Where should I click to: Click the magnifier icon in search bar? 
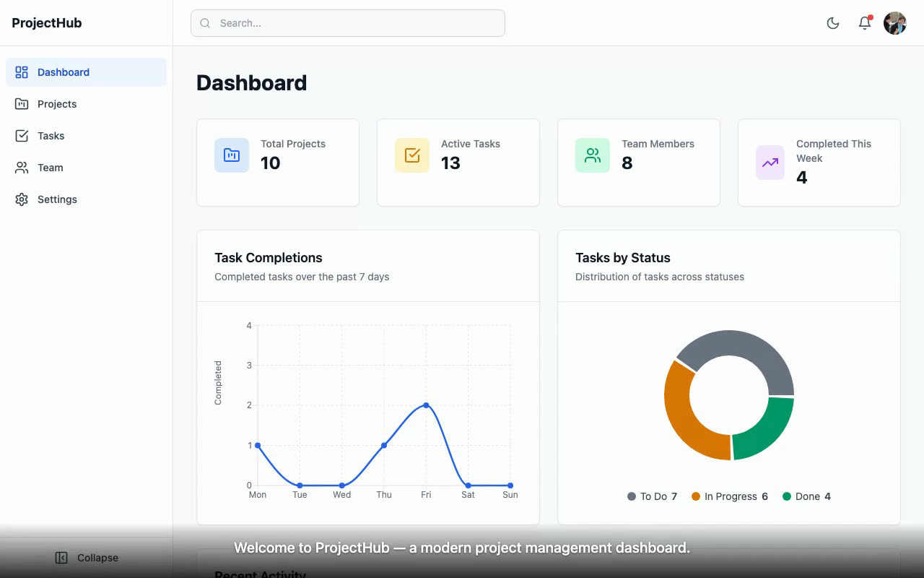[205, 23]
